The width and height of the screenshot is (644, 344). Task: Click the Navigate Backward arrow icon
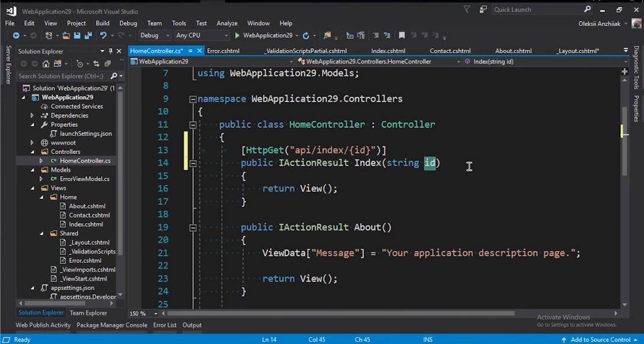pyautogui.click(x=16, y=36)
